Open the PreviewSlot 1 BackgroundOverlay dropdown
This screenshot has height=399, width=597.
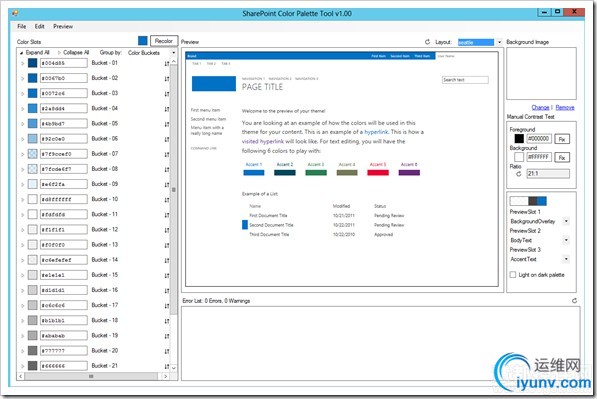tap(566, 221)
